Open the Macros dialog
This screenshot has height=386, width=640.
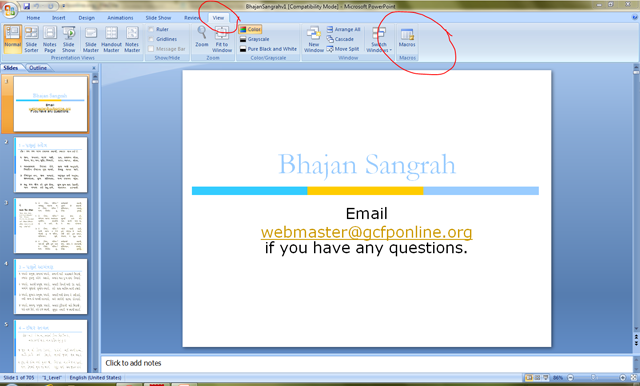click(x=407, y=38)
